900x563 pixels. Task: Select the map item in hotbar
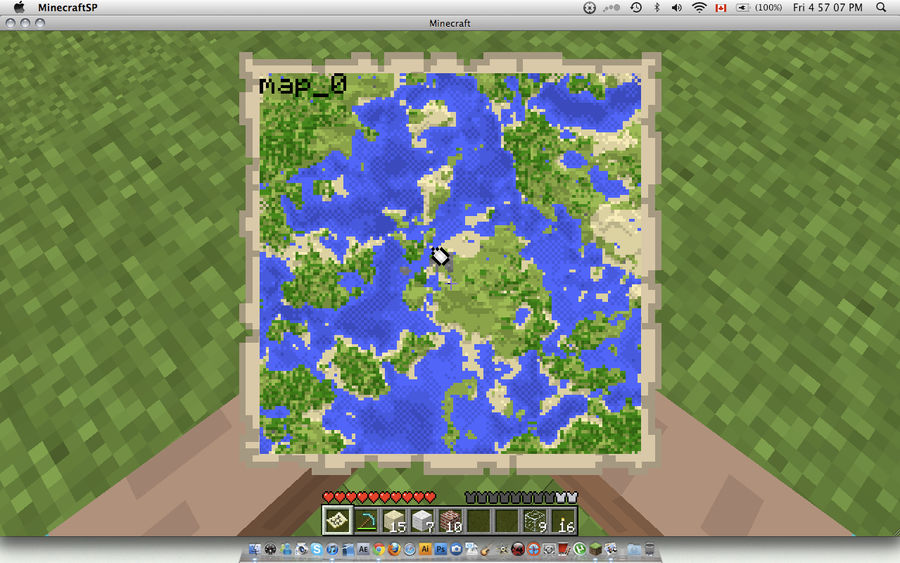[338, 521]
